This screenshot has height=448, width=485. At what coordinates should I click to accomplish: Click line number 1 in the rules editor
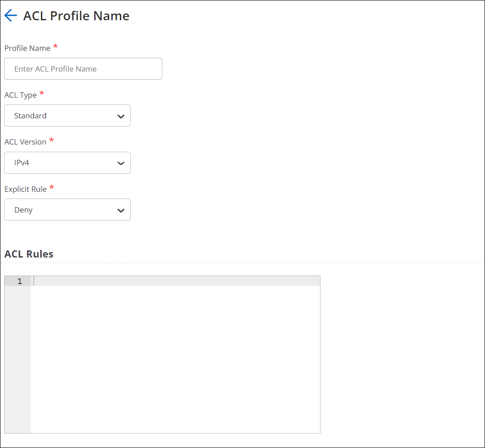click(19, 281)
